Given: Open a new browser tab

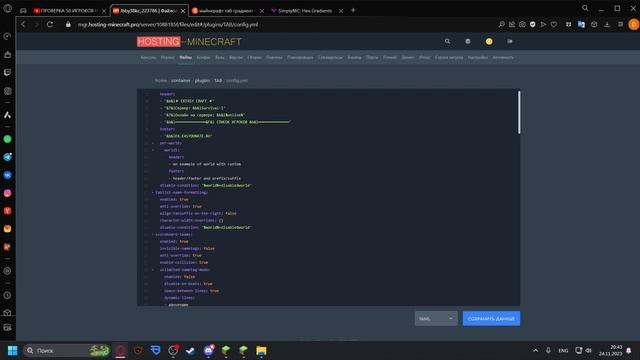Looking at the screenshot, I should click(x=353, y=10).
